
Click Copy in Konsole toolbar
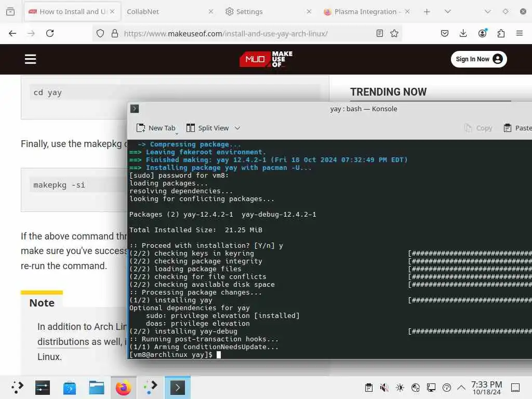click(478, 128)
